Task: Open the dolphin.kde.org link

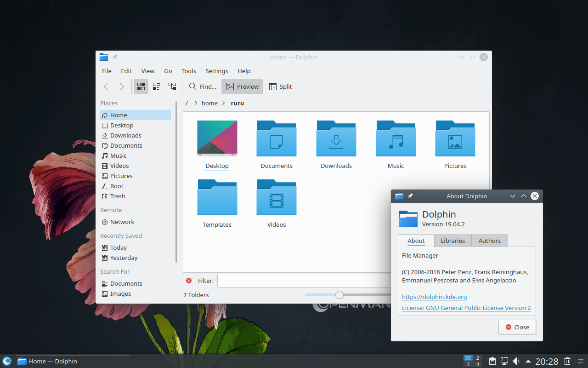Action: click(x=434, y=297)
